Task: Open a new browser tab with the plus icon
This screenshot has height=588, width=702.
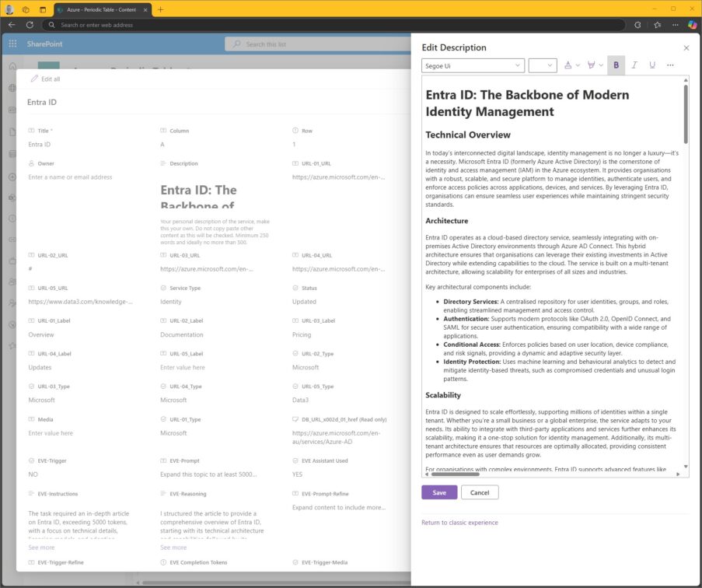Action: point(160,10)
